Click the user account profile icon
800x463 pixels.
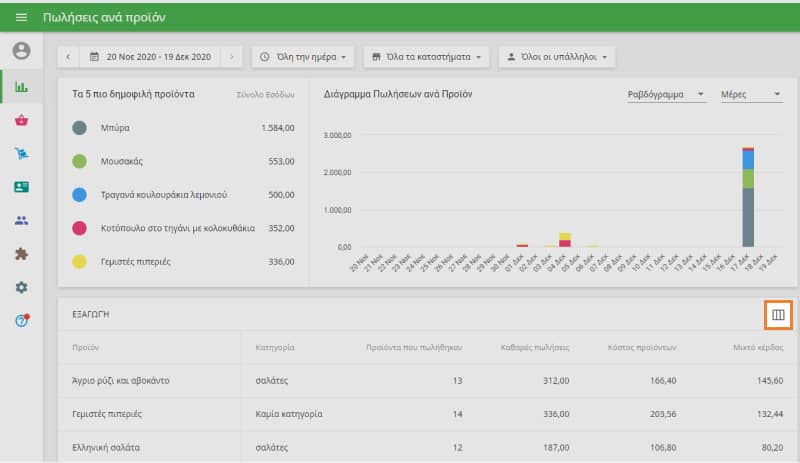21,51
